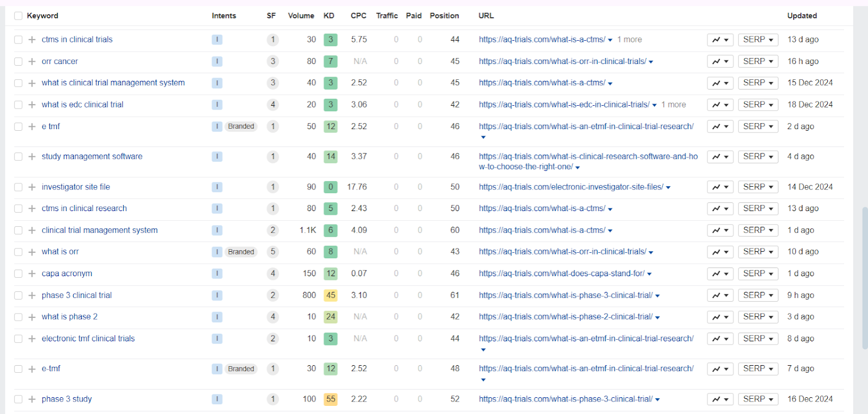Sort by CPC column header
This screenshot has width=868, height=414.
point(359,16)
